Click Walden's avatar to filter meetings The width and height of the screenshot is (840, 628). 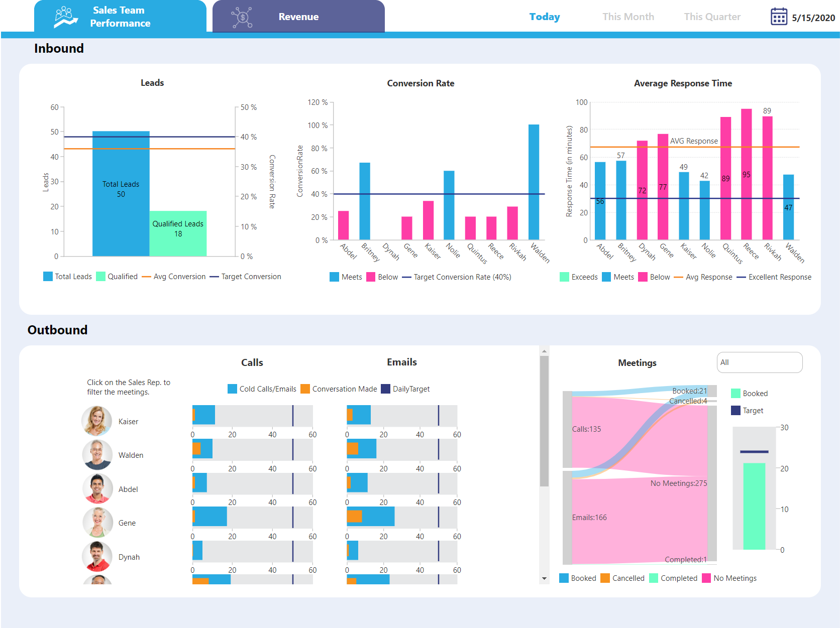click(x=97, y=455)
